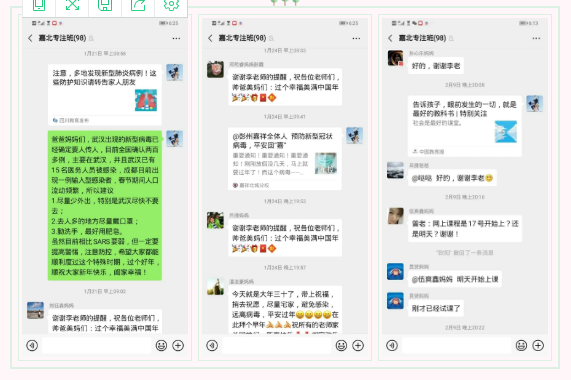Click sender avatar beside '告诉孩子' article card

coord(534,104)
